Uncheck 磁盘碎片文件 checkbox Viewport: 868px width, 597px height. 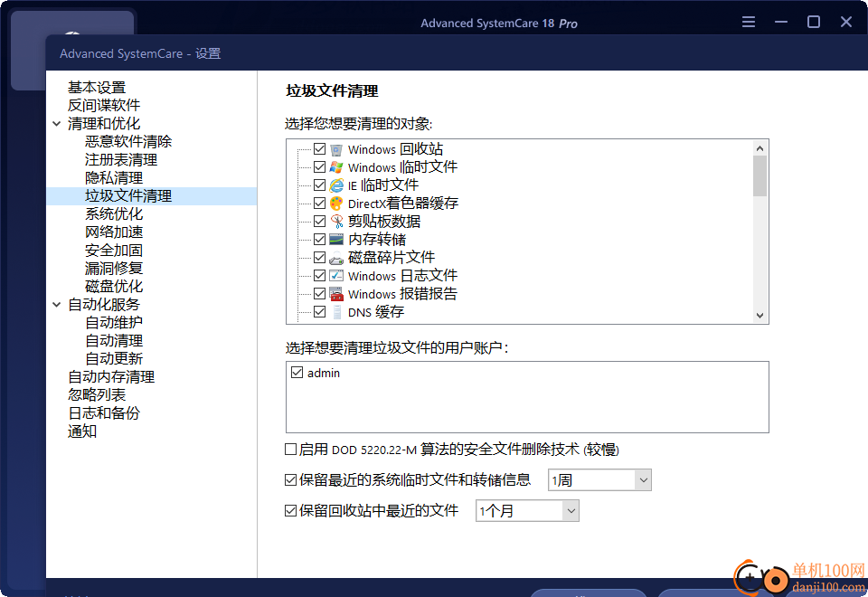click(319, 257)
